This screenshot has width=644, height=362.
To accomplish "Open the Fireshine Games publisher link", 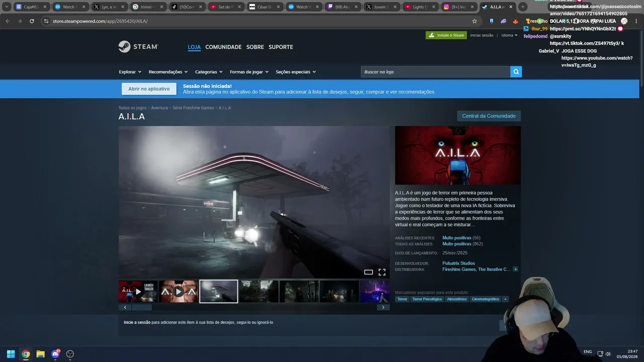I will (459, 269).
